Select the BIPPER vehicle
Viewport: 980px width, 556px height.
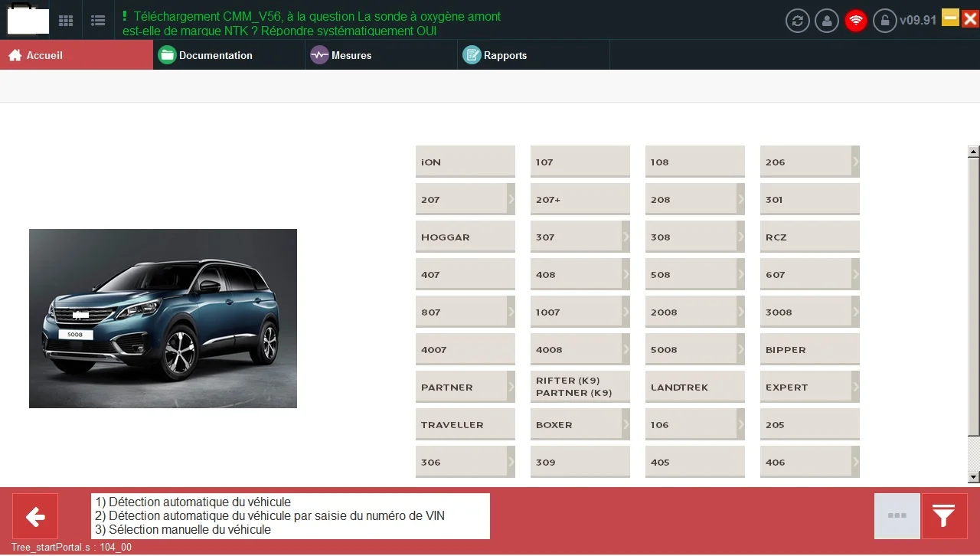[810, 349]
